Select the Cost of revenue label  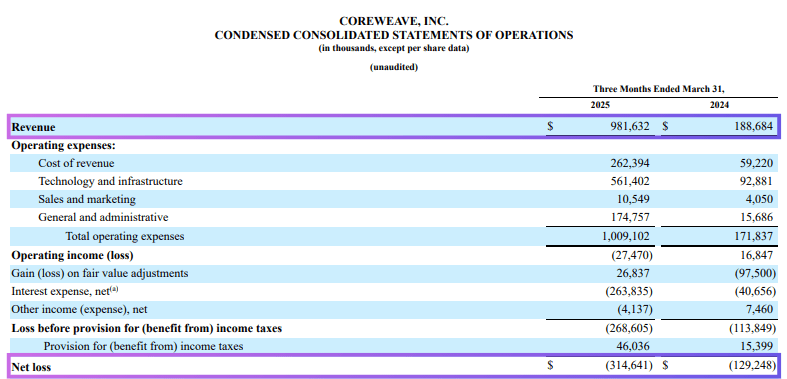(76, 163)
